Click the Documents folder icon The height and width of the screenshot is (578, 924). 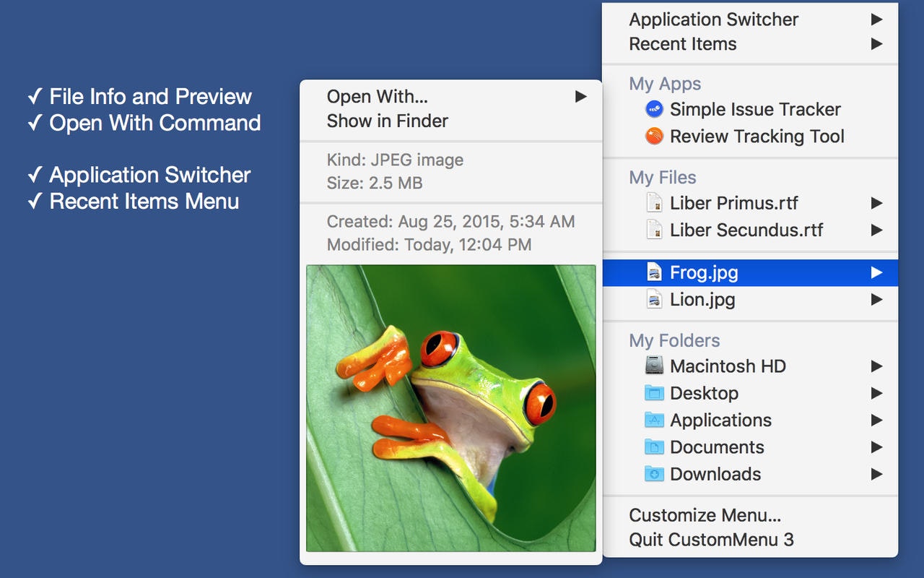point(654,447)
